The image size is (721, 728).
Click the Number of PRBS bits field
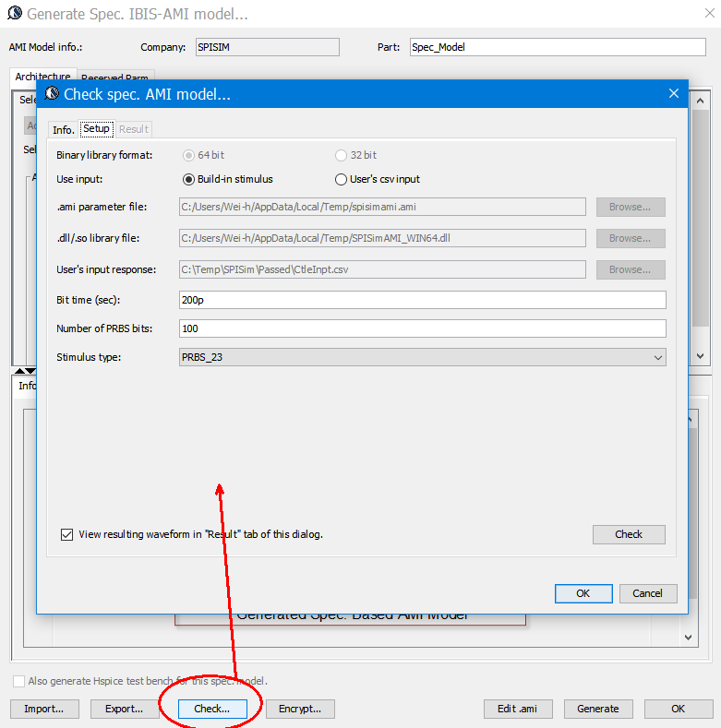tap(423, 328)
